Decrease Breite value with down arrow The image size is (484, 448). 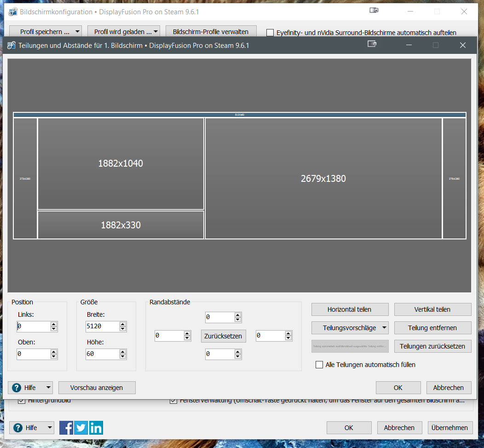pyautogui.click(x=123, y=329)
